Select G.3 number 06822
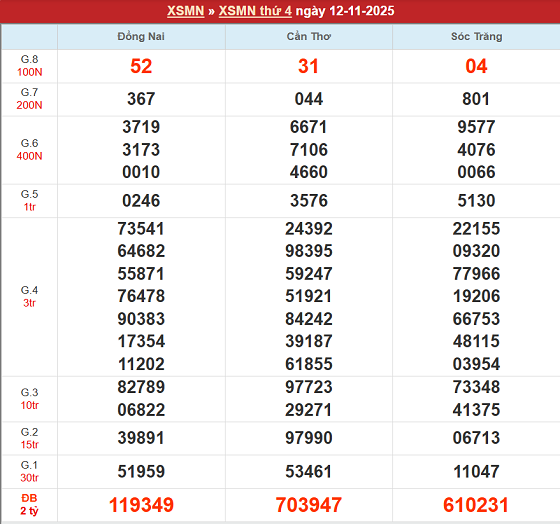Screen dimensions: 560x524 [x=141, y=410]
